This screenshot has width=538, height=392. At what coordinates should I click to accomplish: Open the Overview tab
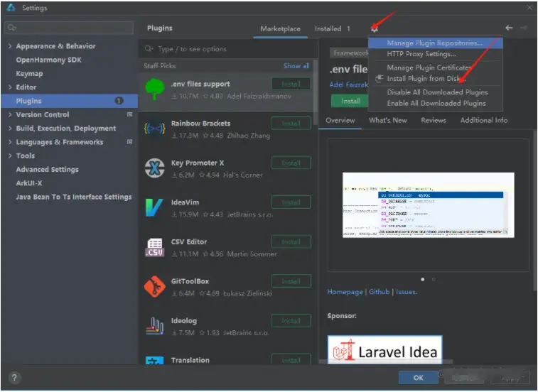(x=340, y=121)
